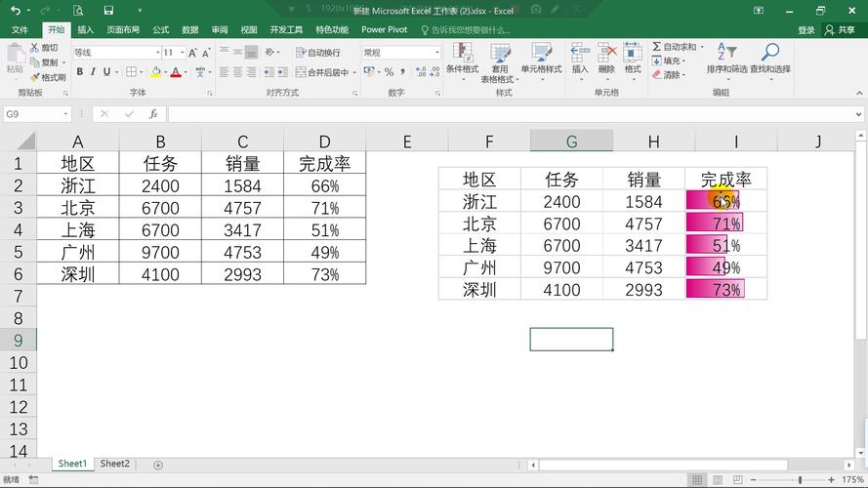The image size is (868, 488).
Task: Click AutoSum (自动求和)
Action: (x=675, y=47)
